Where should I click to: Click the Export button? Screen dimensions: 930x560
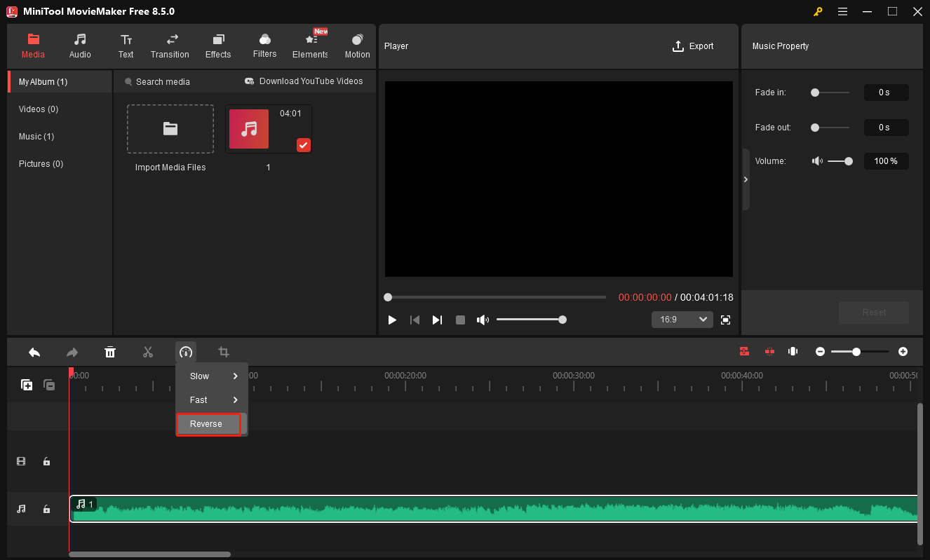click(x=693, y=46)
